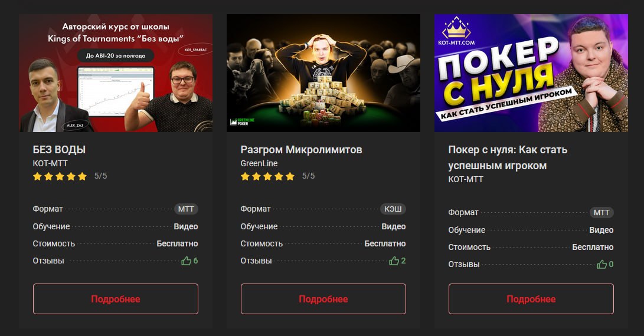Open Подробнее for Разгром Микролимитов
This screenshot has width=644, height=336.
[x=323, y=299]
